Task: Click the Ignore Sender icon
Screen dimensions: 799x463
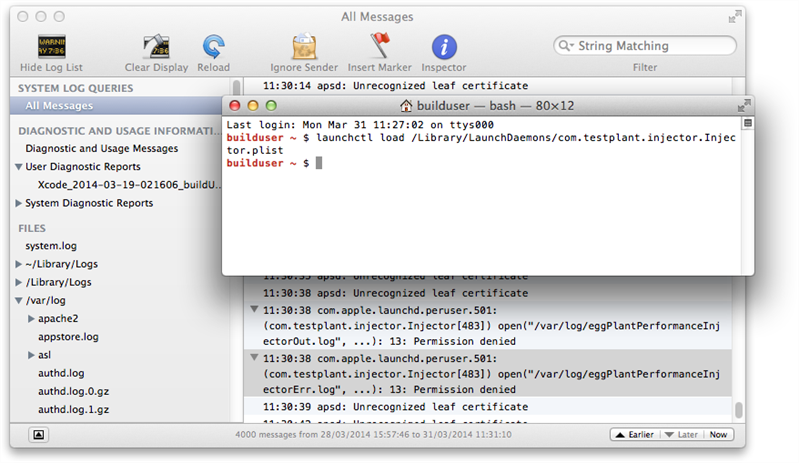Action: point(304,46)
